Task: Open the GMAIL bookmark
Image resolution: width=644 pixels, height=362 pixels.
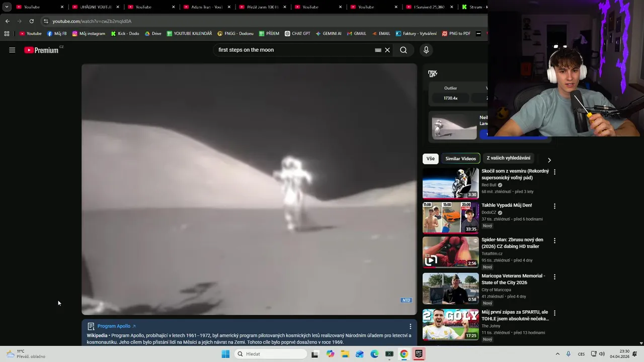Action: pos(356,34)
